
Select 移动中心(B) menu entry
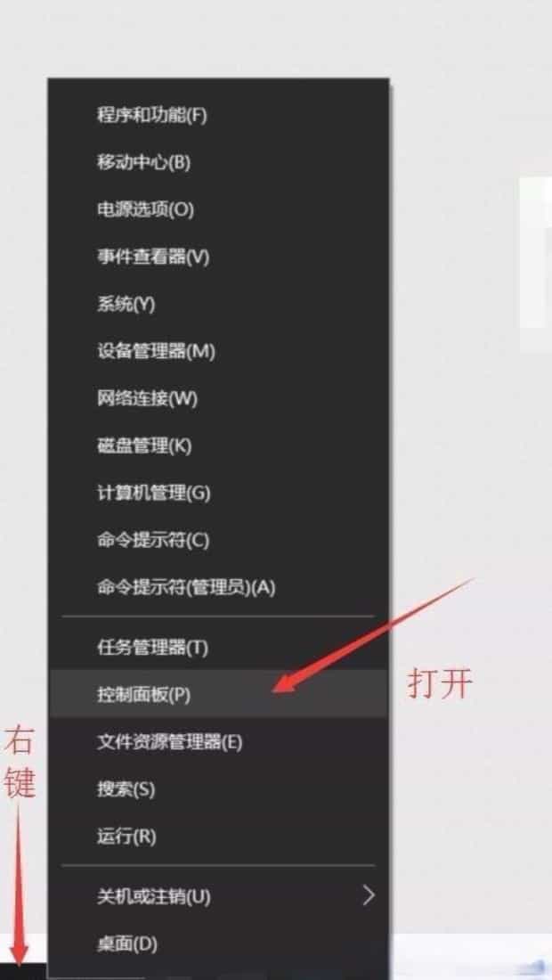coord(218,162)
